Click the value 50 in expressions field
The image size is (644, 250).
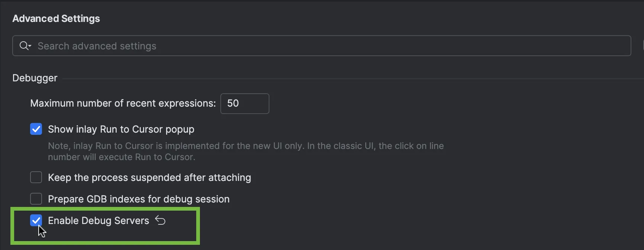point(233,103)
